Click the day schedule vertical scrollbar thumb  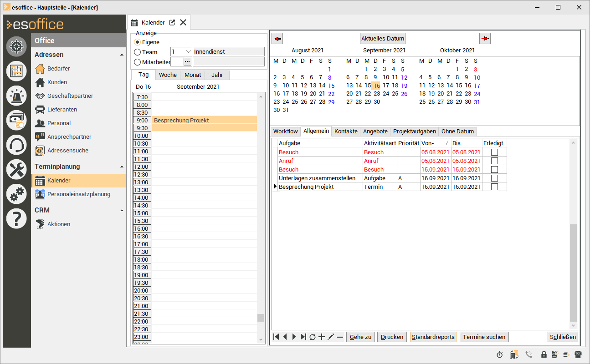[261, 318]
